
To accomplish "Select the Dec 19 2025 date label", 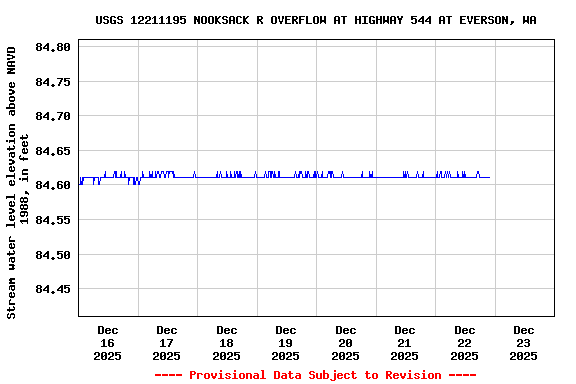I will pos(285,343).
